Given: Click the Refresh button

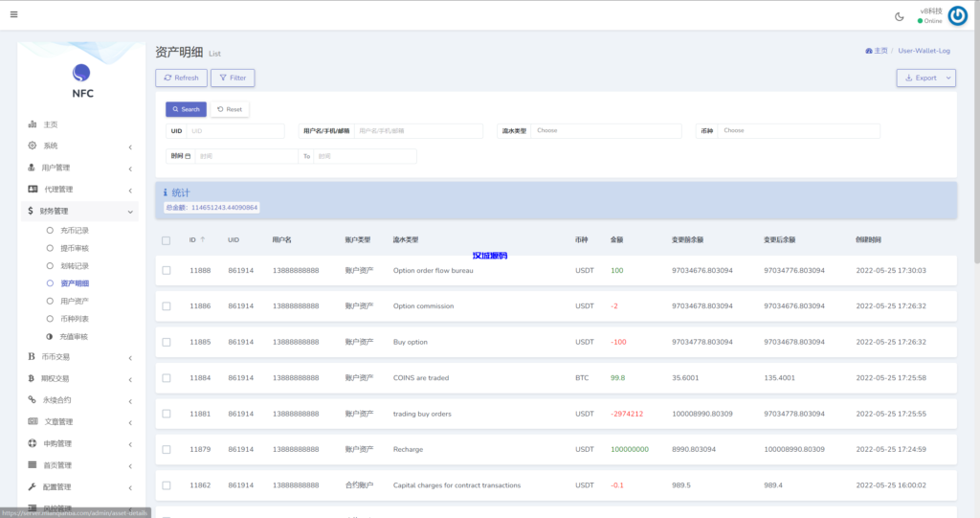Looking at the screenshot, I should [x=181, y=78].
